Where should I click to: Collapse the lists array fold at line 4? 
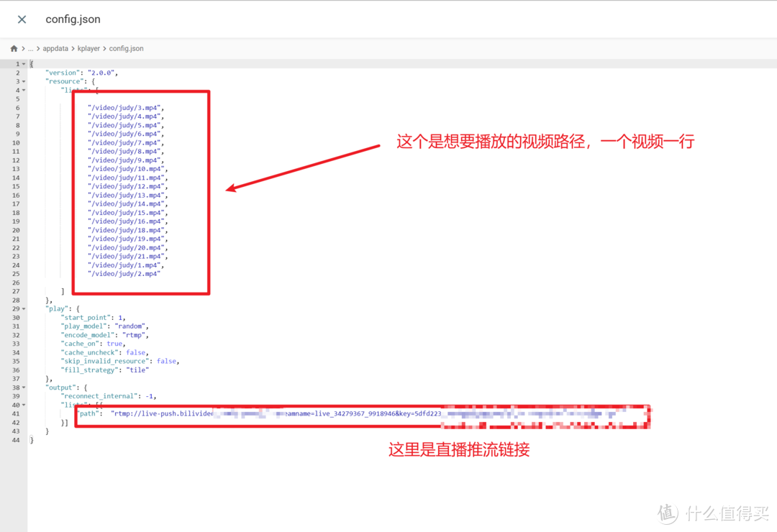(x=24, y=90)
